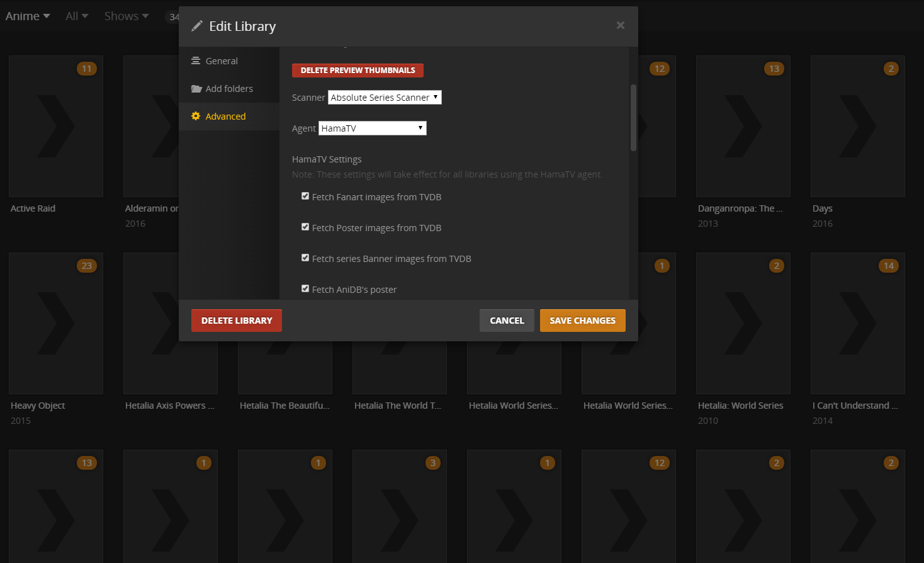Click the 2015 year under Heavy Object
The width and height of the screenshot is (924, 563).
21,421
